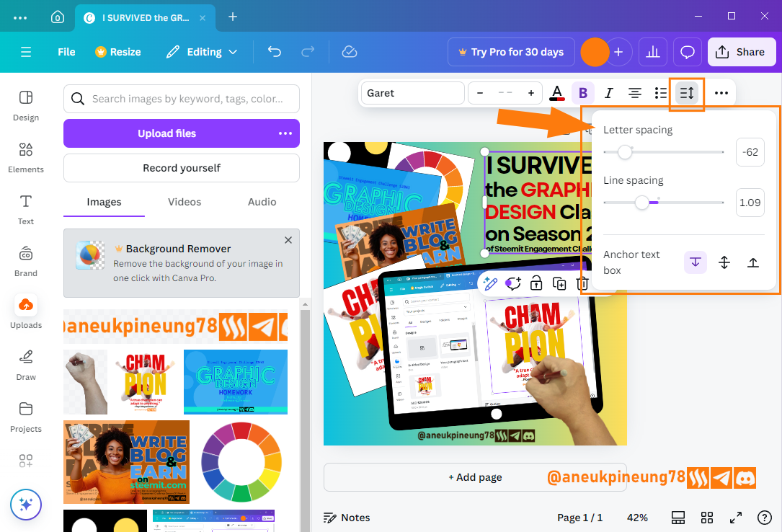Open a new browser tab
782x532 pixels.
click(x=232, y=17)
